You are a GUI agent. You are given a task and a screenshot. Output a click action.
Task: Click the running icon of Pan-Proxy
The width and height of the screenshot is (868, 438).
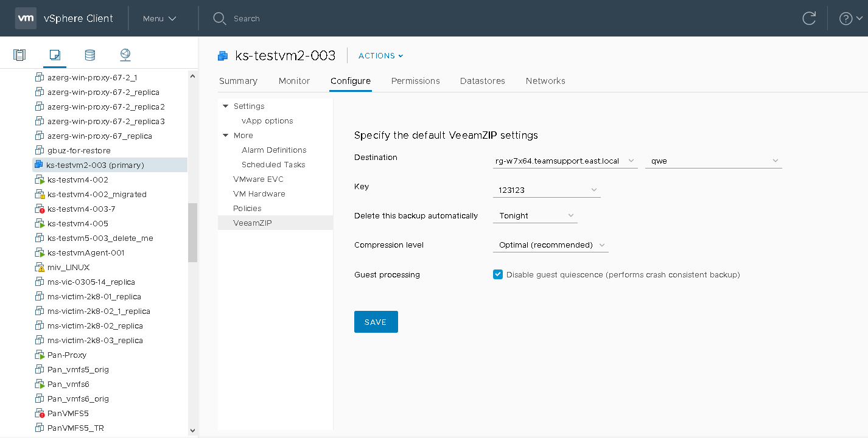(x=40, y=355)
